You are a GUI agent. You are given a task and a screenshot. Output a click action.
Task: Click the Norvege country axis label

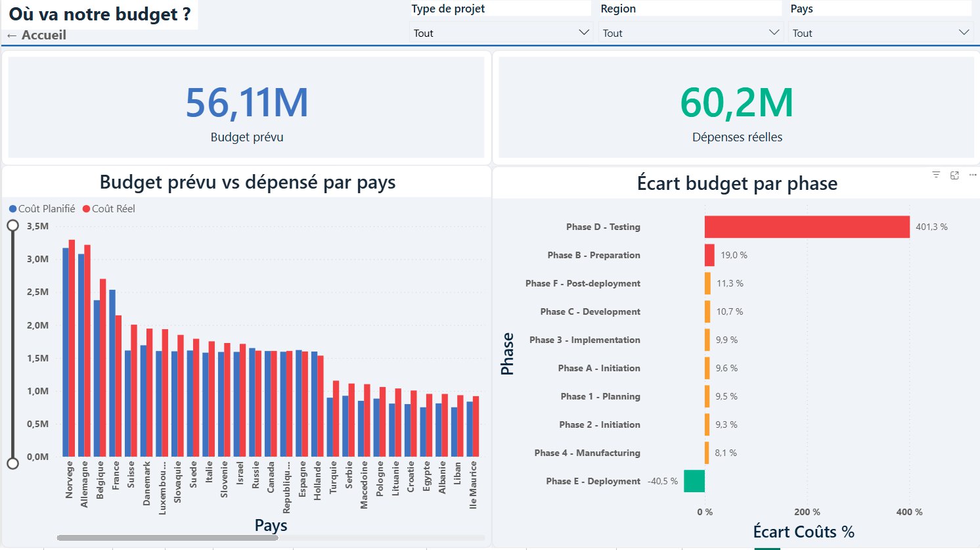69,480
